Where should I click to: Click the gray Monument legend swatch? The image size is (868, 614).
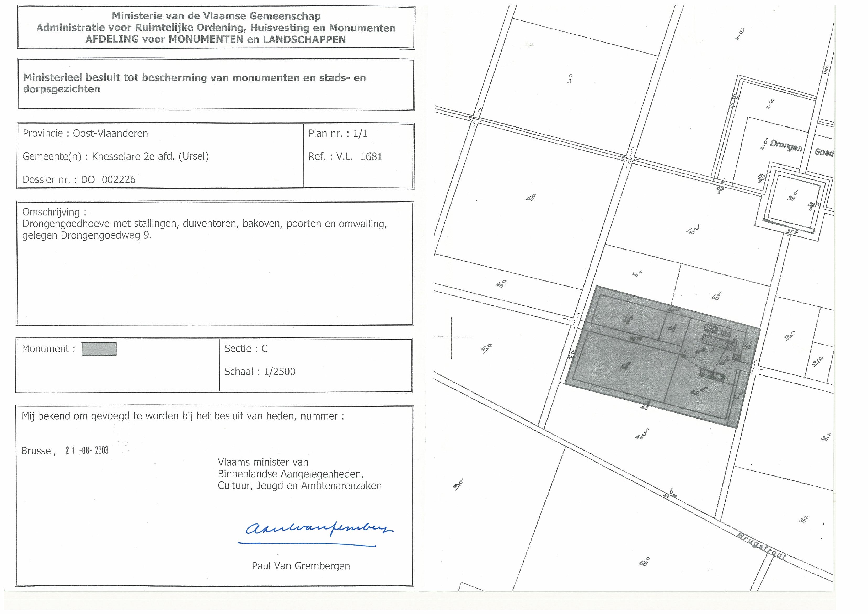pyautogui.click(x=99, y=349)
